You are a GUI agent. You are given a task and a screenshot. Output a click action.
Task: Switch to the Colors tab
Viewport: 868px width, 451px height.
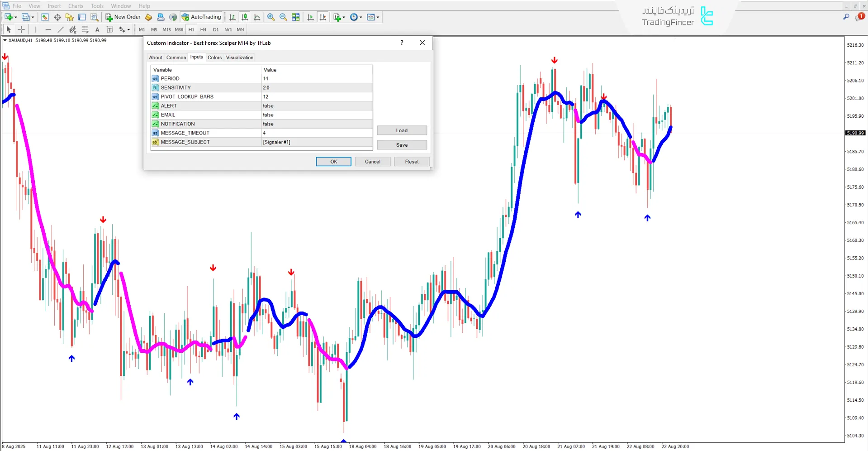point(214,57)
